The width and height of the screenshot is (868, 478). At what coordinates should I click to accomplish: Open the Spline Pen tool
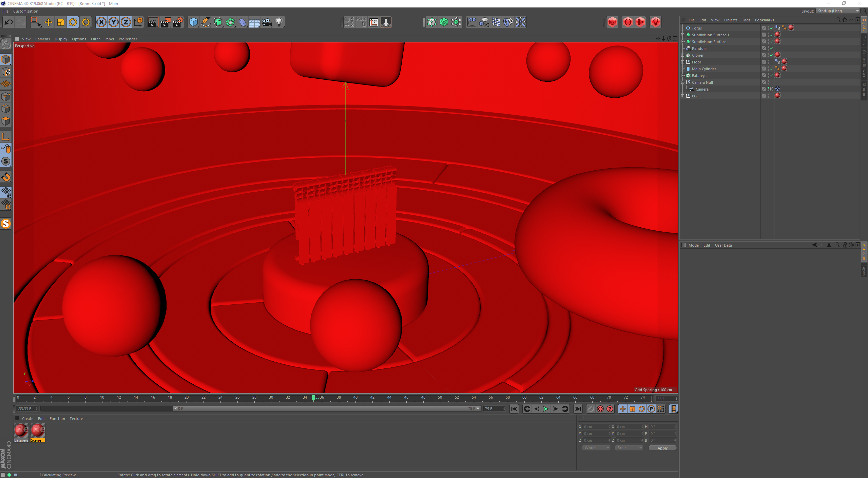(206, 22)
